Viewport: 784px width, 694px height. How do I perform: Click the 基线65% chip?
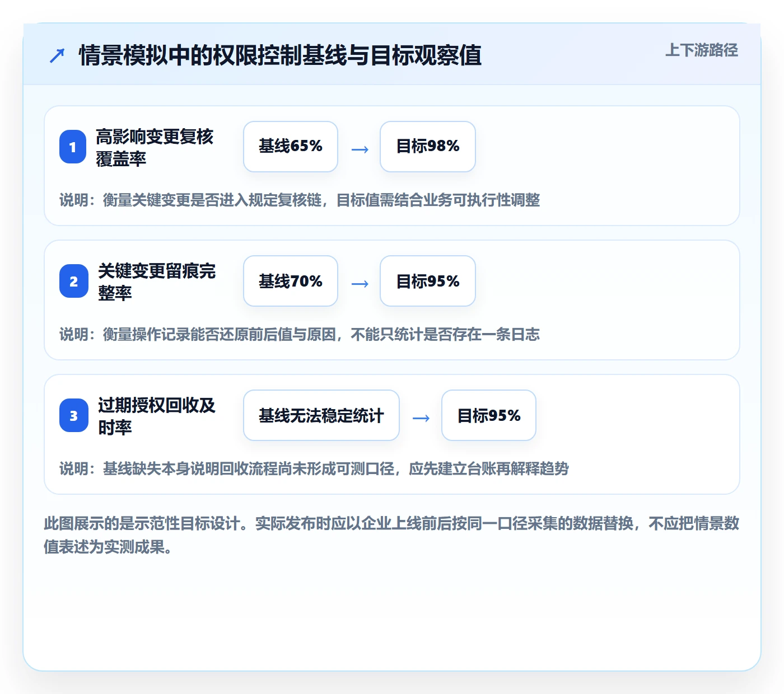click(291, 147)
